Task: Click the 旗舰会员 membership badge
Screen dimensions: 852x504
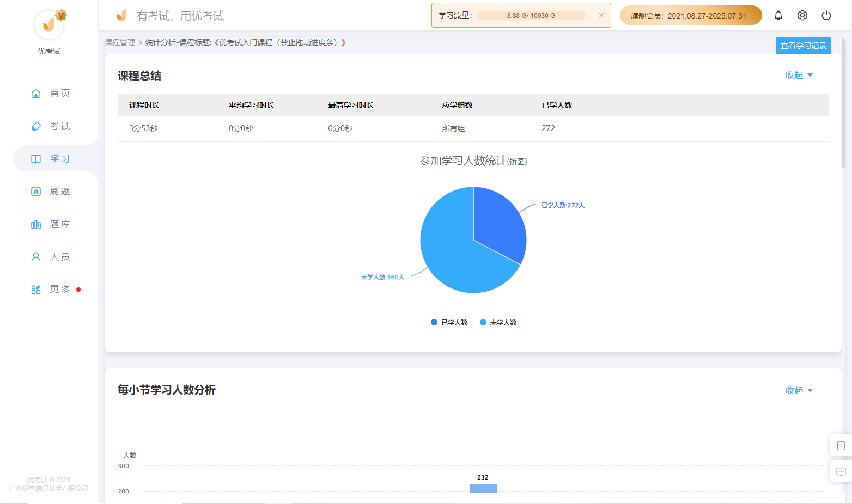Action: click(x=691, y=15)
